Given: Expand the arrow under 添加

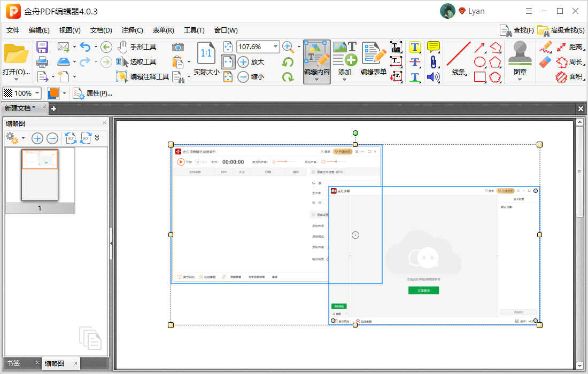Looking at the screenshot, I should [x=344, y=80].
